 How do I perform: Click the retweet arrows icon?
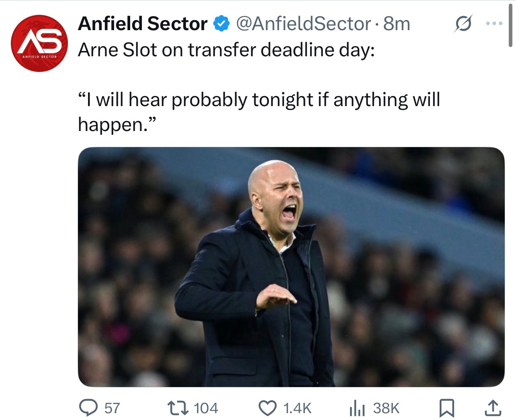[x=178, y=408]
